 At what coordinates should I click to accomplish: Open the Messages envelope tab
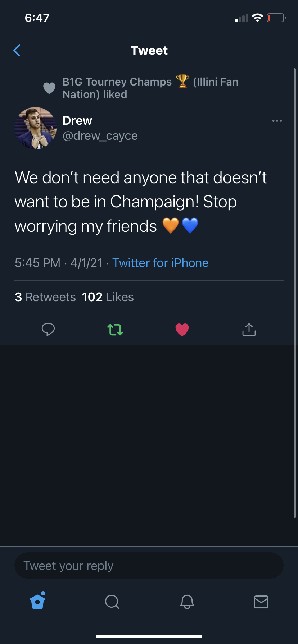click(x=261, y=601)
